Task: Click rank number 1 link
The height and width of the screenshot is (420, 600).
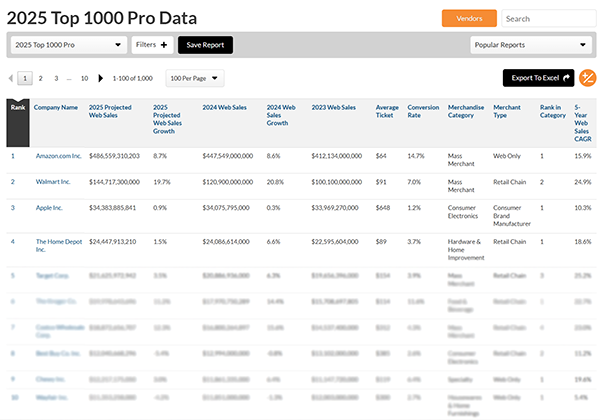Action: pyautogui.click(x=13, y=156)
